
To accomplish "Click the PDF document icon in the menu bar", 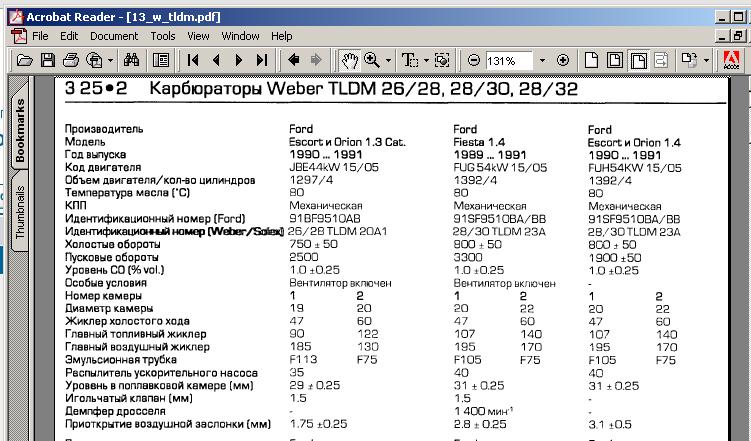I will click(19, 36).
